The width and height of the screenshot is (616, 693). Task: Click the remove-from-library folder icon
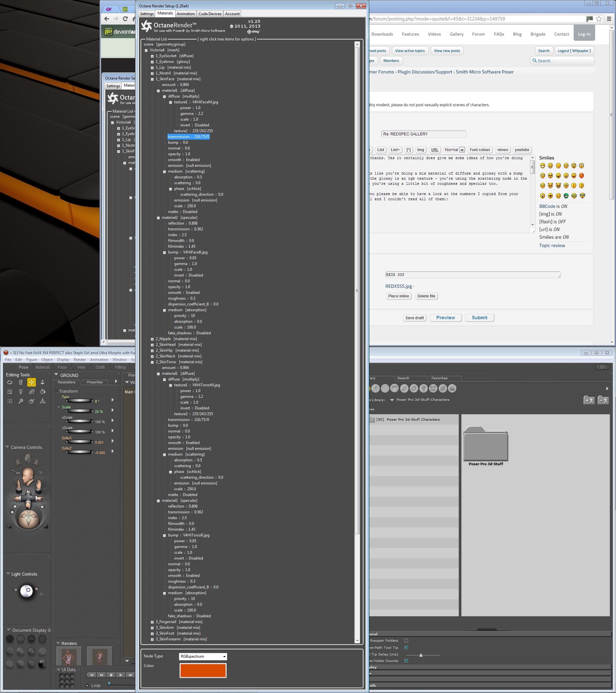(x=603, y=400)
